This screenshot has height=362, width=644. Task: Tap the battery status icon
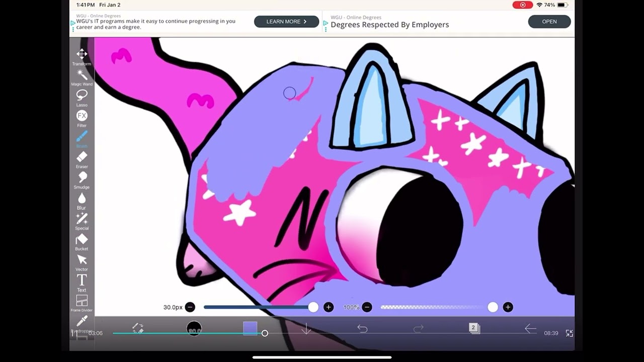[562, 5]
